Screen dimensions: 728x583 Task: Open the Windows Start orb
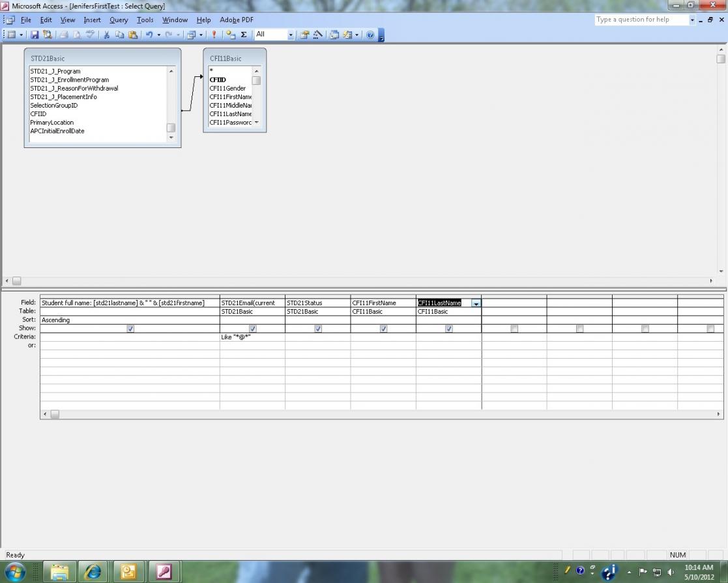(15, 571)
